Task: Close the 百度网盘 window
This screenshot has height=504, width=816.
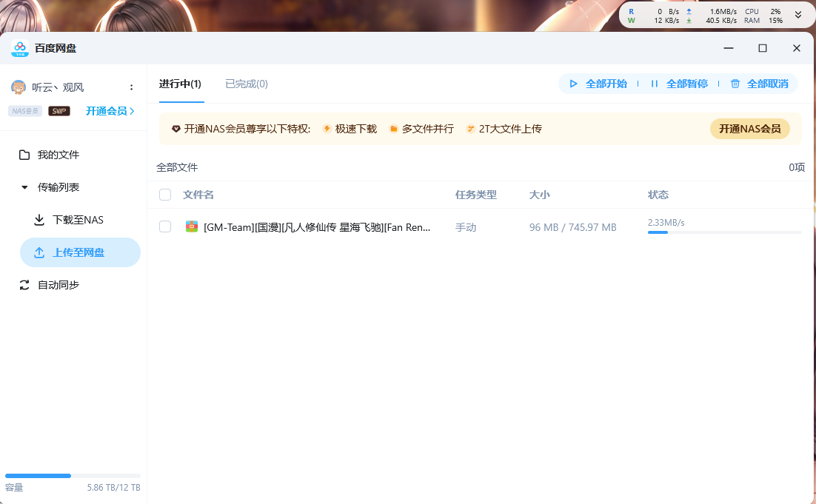Action: [x=796, y=48]
